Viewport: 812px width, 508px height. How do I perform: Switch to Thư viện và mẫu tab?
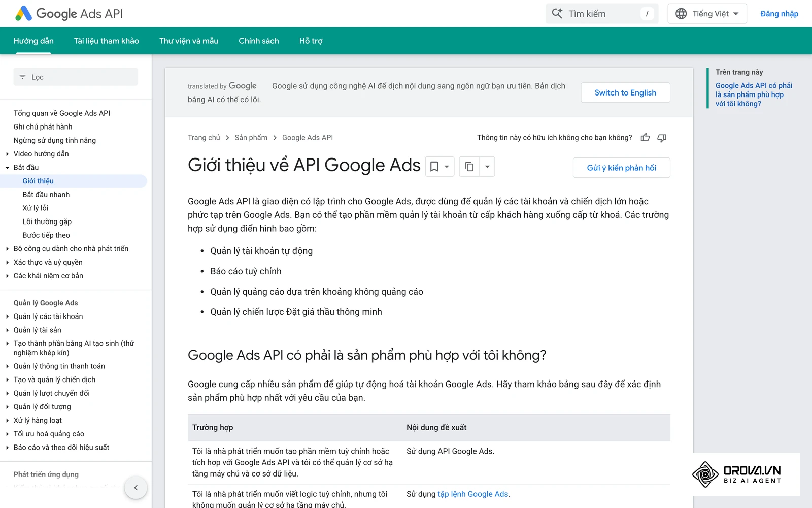point(189,41)
